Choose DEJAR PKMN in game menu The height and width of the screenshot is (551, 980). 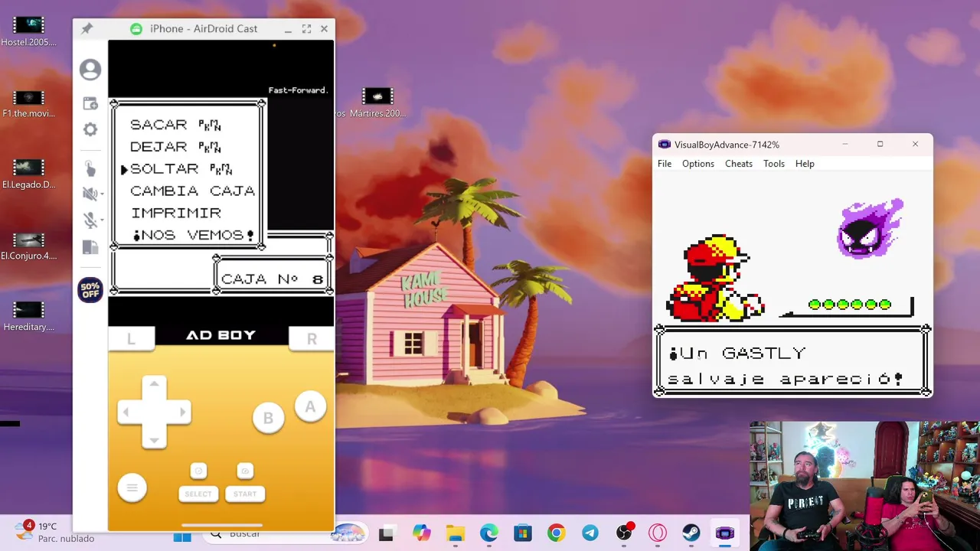175,147
